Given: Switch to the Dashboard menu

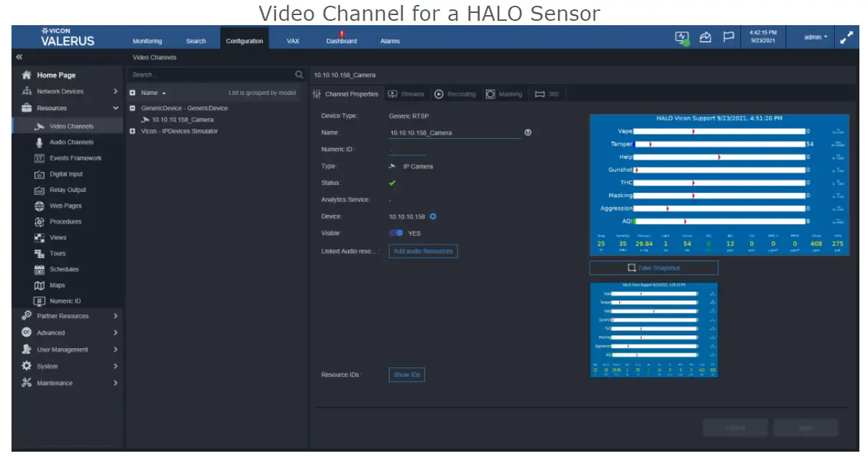Looking at the screenshot, I should [x=342, y=41].
